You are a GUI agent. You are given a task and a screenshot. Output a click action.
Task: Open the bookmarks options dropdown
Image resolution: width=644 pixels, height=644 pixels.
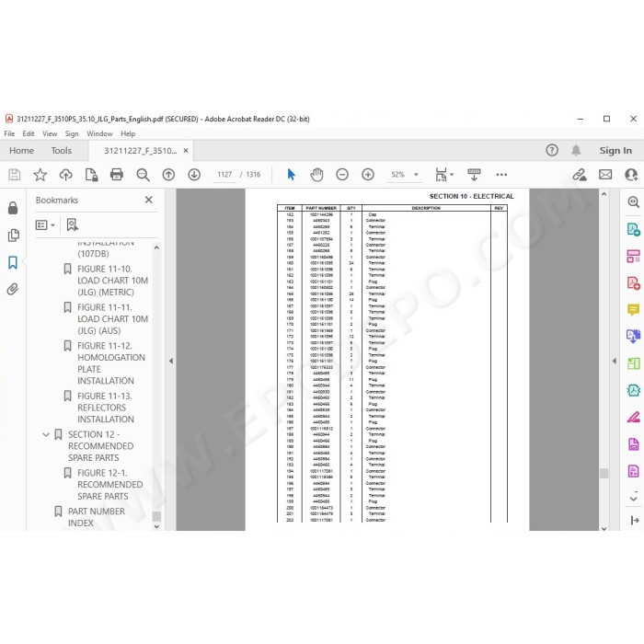pyautogui.click(x=45, y=225)
